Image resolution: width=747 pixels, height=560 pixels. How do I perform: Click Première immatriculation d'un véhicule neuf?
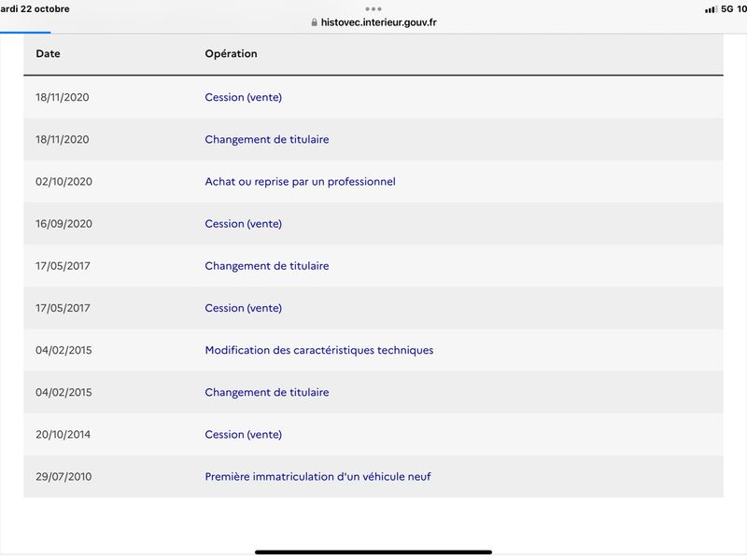point(317,477)
